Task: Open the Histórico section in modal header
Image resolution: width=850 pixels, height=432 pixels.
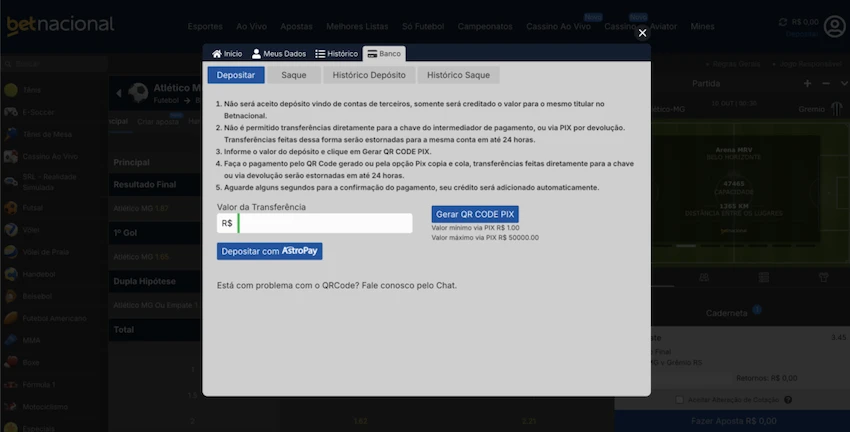Action: 337,54
